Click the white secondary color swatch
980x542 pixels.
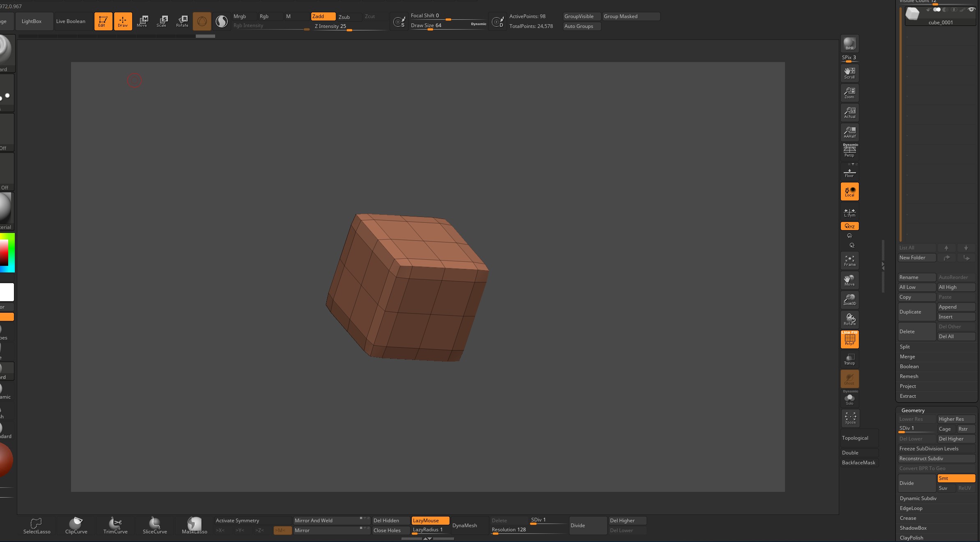tap(7, 292)
